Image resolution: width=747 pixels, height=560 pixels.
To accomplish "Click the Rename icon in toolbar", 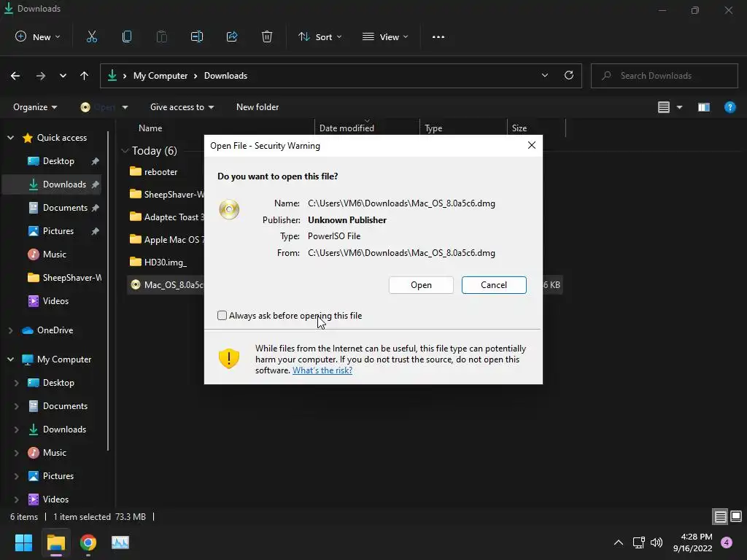I will [197, 36].
